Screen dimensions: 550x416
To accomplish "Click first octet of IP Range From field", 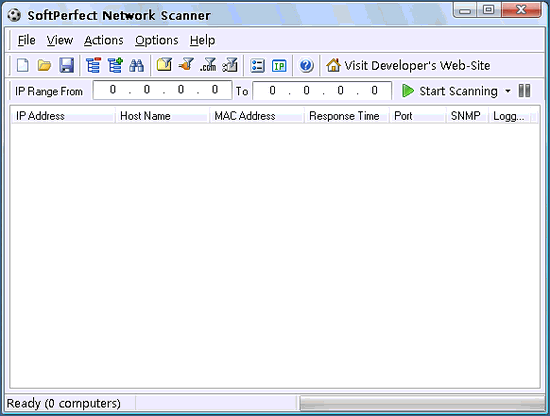I will point(113,90).
